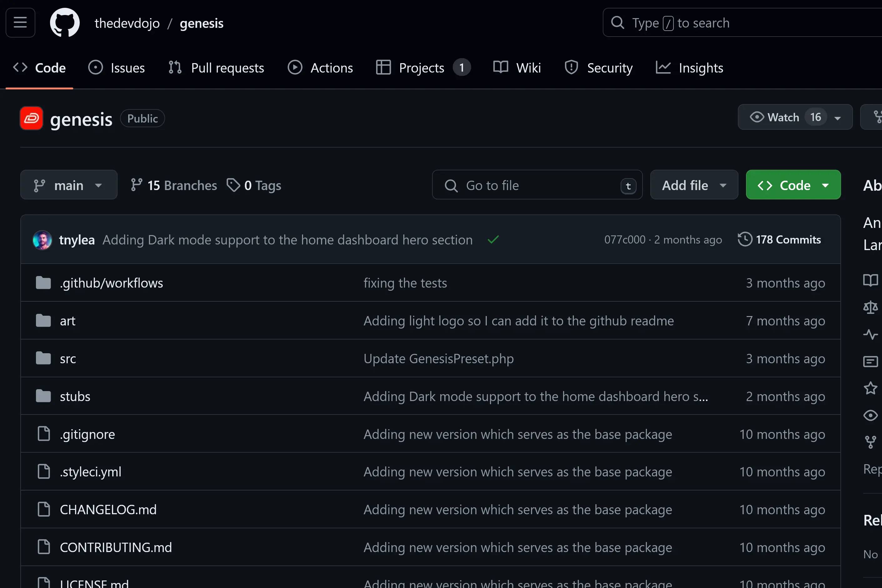
Task: Open the hamburger navigation menu
Action: click(20, 23)
